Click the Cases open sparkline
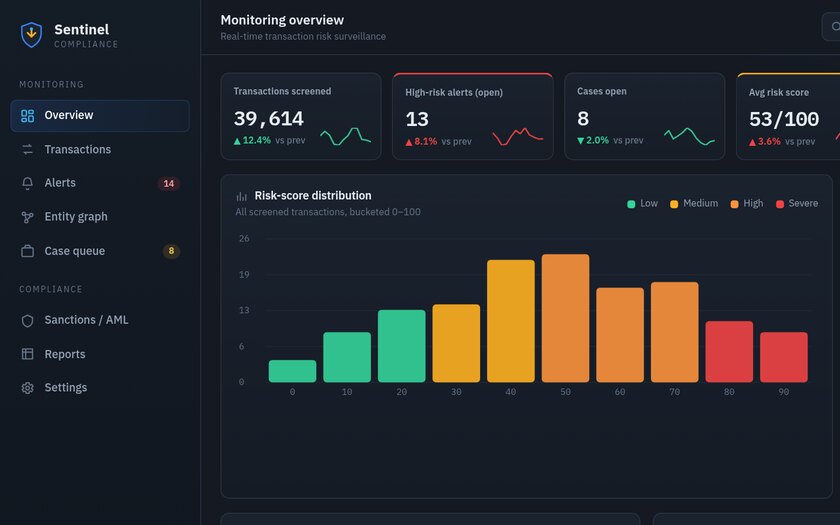 pyautogui.click(x=689, y=137)
